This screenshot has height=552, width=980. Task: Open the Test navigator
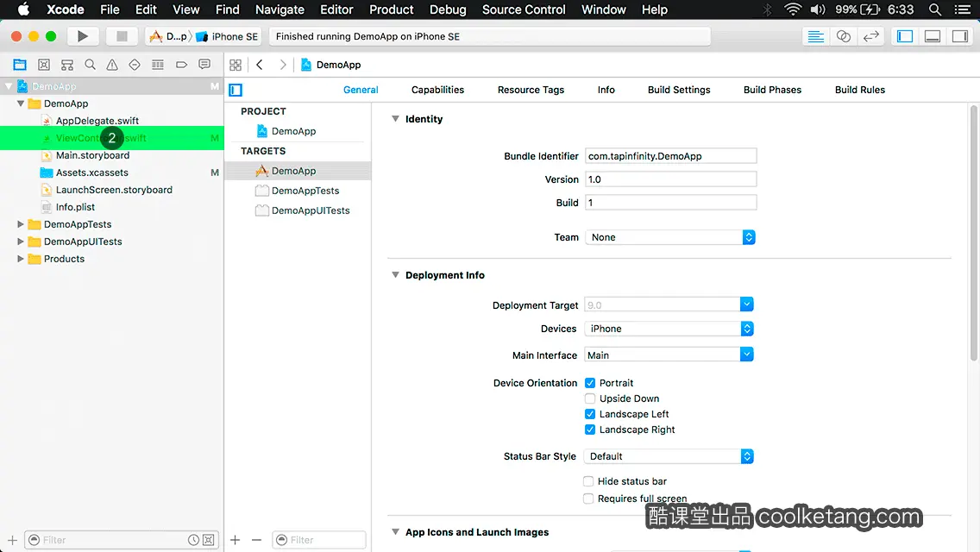pyautogui.click(x=135, y=65)
